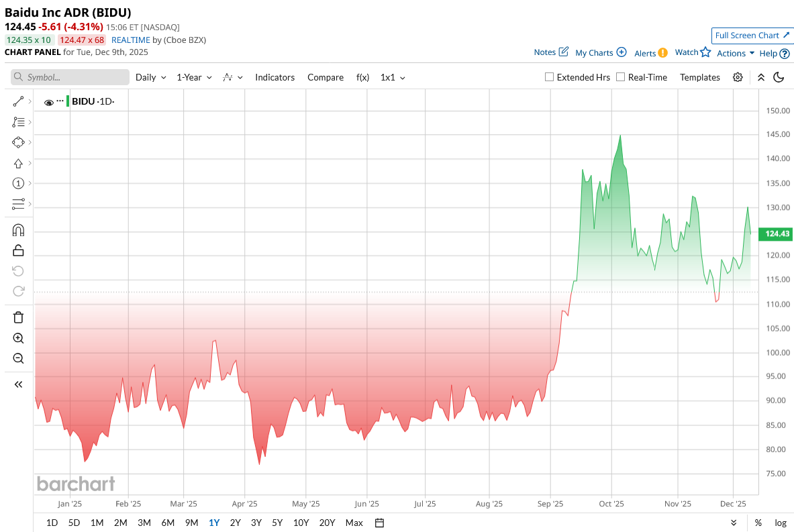Open the f(x) expressions menu

point(362,77)
